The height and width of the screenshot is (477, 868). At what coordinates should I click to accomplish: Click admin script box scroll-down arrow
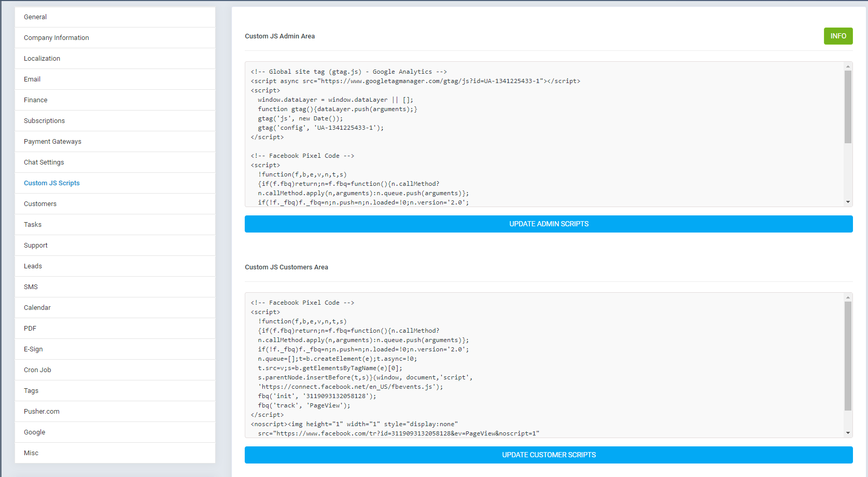pyautogui.click(x=848, y=202)
